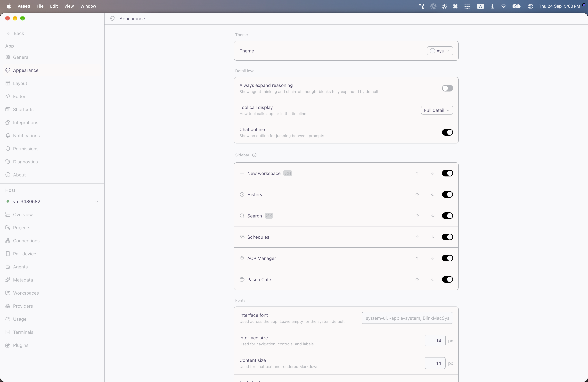Click the Interface size value field

[x=435, y=340]
